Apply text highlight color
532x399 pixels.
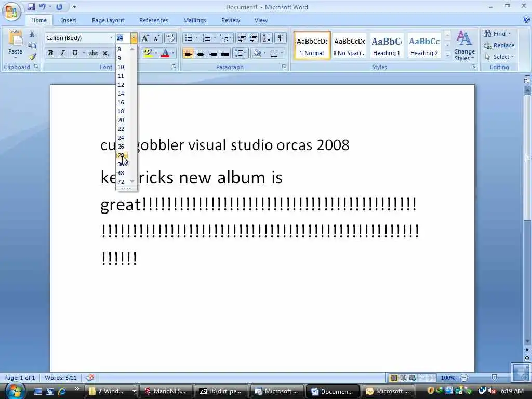[x=148, y=53]
